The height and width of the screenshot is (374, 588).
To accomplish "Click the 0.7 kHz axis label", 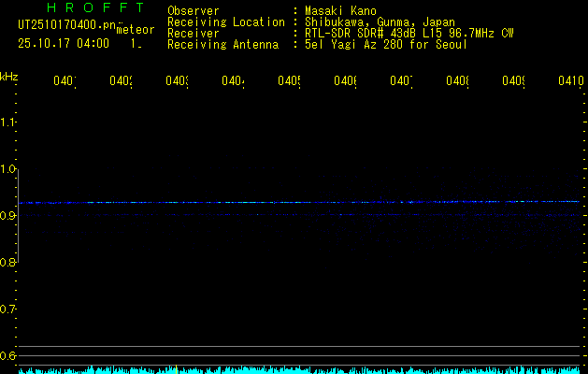I will click(7, 309).
